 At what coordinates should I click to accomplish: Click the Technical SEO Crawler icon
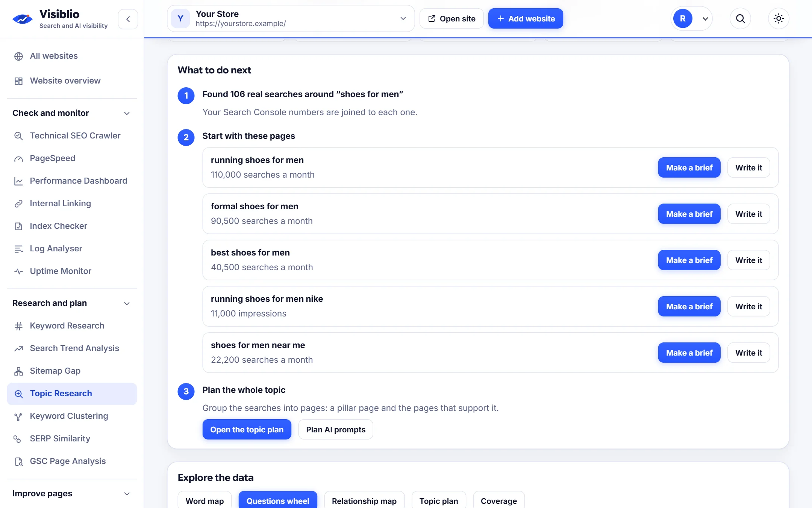pyautogui.click(x=18, y=136)
